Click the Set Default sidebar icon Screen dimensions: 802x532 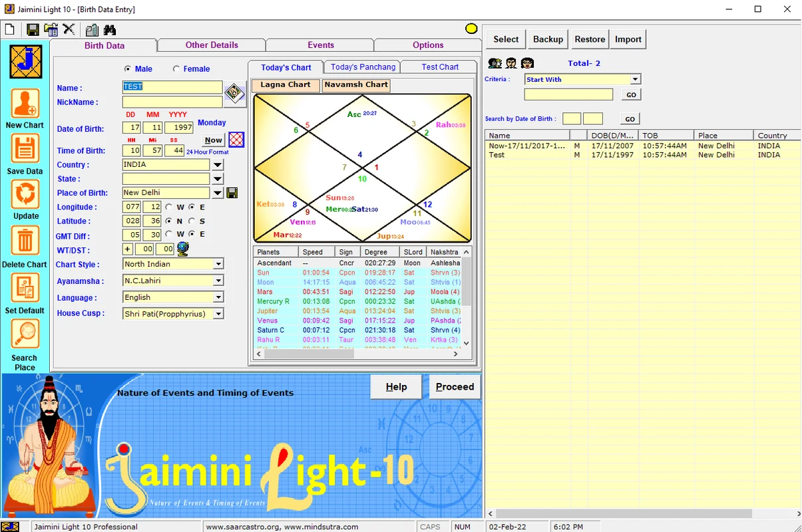click(x=25, y=289)
